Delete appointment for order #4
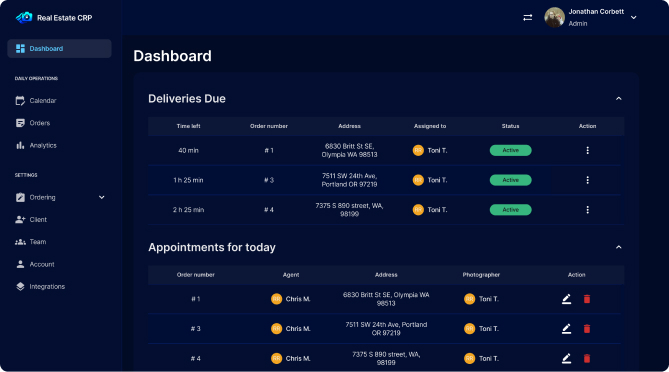The height and width of the screenshot is (372, 669). (587, 359)
